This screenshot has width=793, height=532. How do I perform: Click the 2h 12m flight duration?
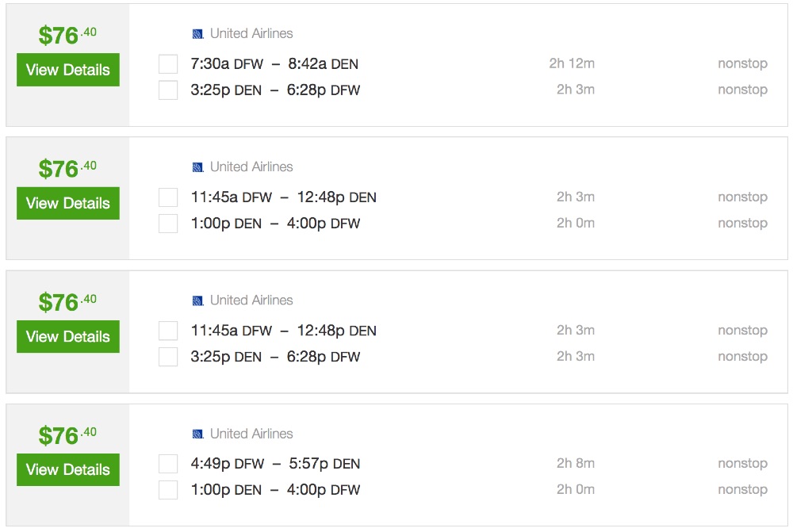coord(572,63)
